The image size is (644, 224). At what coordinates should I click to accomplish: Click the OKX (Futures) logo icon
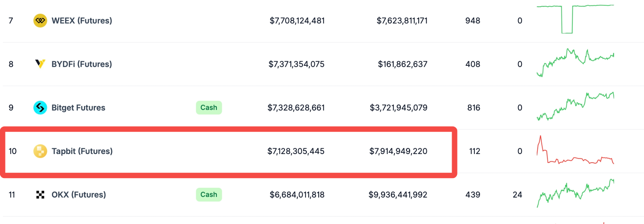pos(40,195)
